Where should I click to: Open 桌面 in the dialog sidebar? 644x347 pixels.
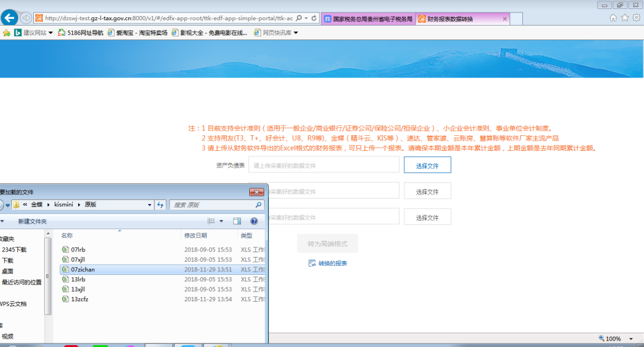point(7,271)
